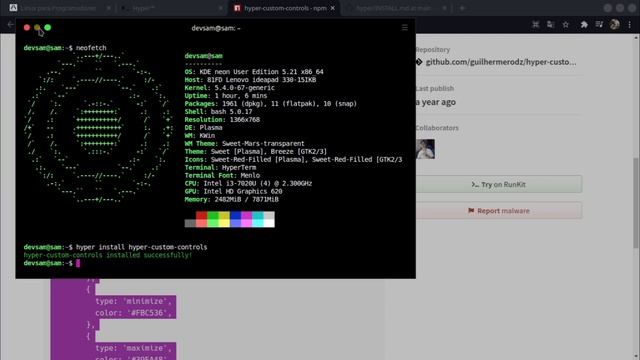Open a new browser tab
The height and width of the screenshot is (360, 640).
click(x=462, y=8)
